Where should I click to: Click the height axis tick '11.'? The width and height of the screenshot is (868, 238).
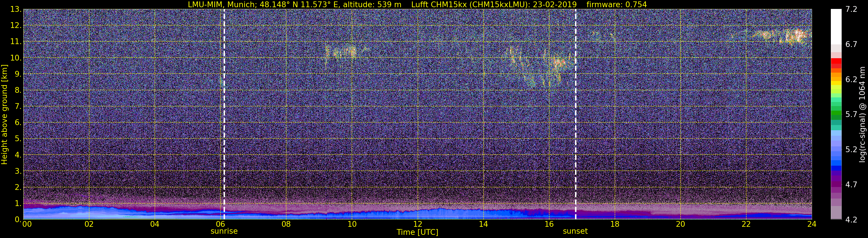(x=16, y=42)
